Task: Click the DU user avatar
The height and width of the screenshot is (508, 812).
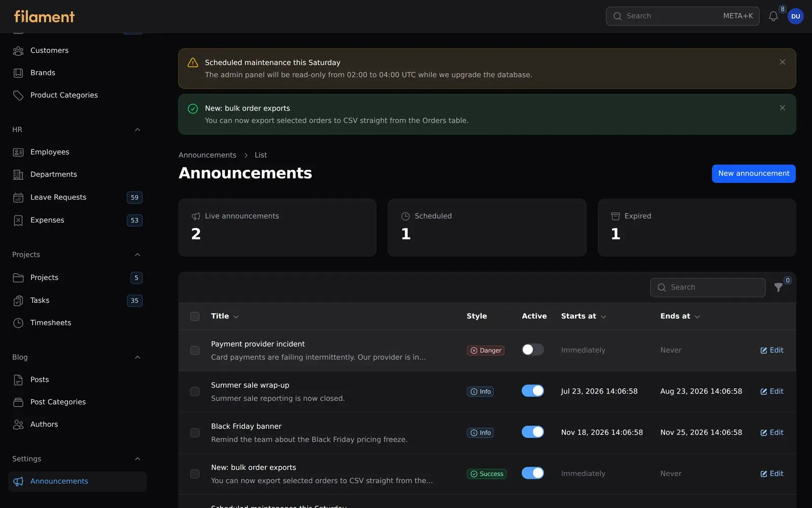Action: click(795, 16)
